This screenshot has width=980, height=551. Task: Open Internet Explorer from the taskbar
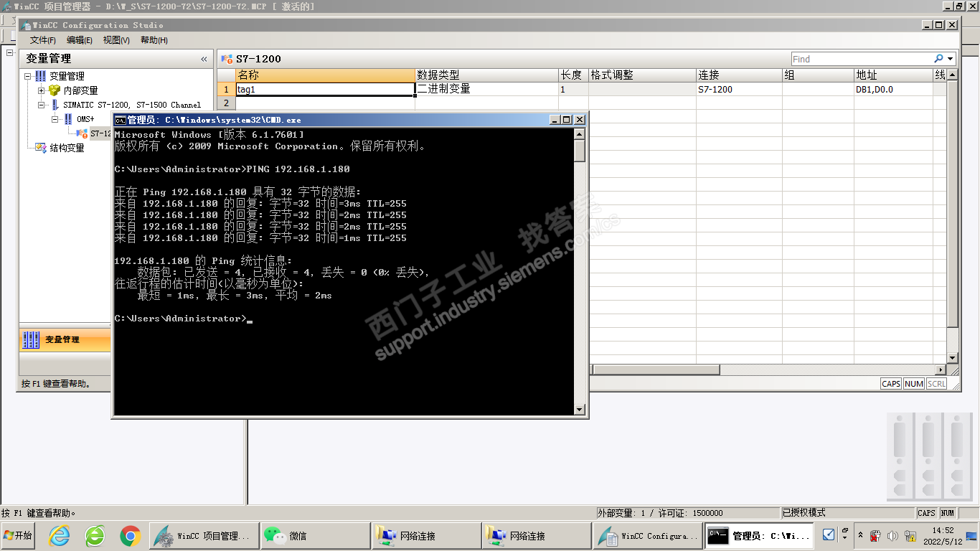(59, 535)
